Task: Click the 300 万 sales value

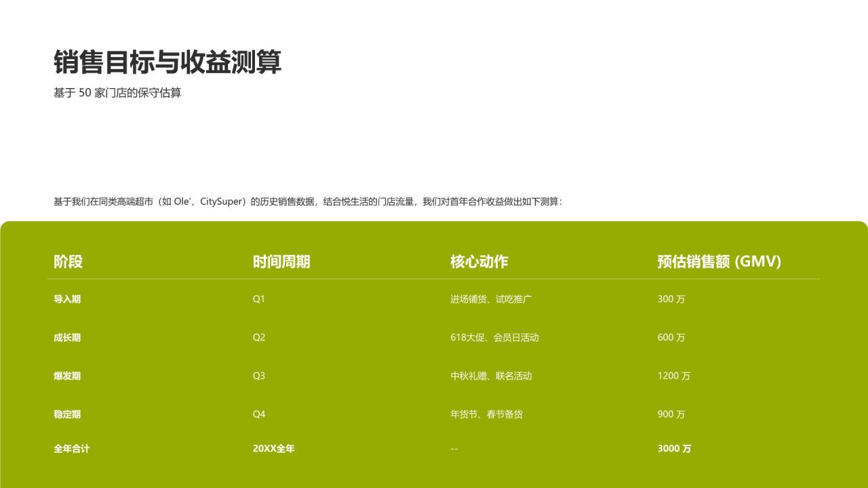Action: 671,299
